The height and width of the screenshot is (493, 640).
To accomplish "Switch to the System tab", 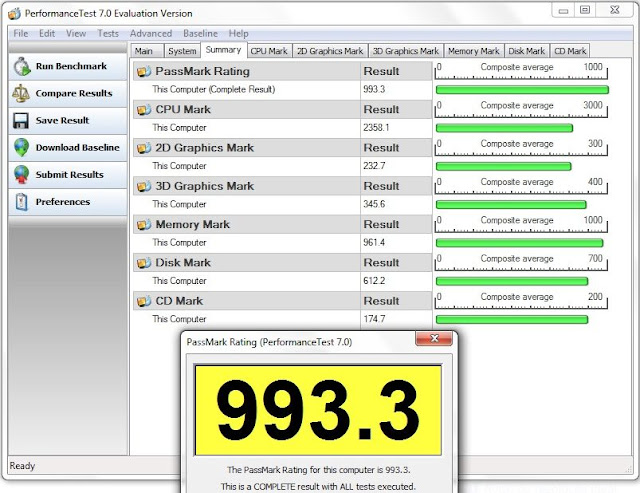I will pyautogui.click(x=182, y=51).
